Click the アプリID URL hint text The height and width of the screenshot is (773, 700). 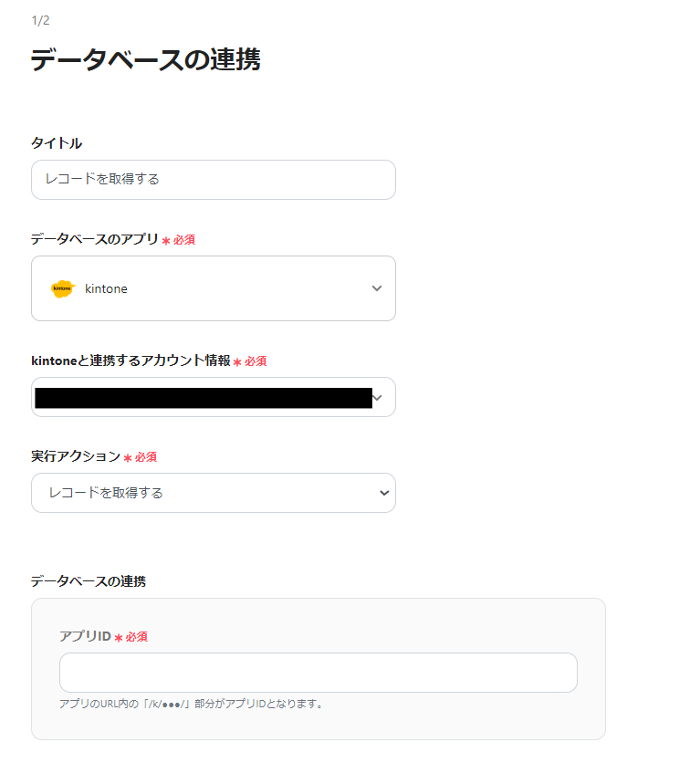click(x=192, y=704)
